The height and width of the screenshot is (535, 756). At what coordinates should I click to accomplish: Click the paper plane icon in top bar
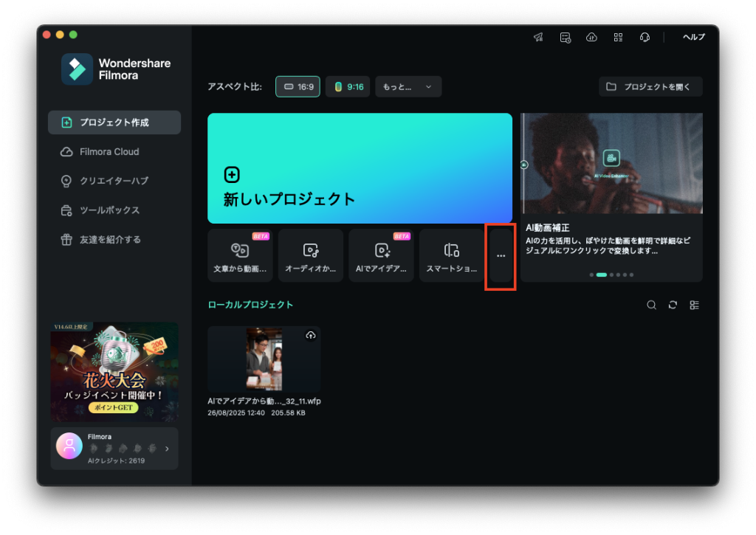(x=538, y=38)
